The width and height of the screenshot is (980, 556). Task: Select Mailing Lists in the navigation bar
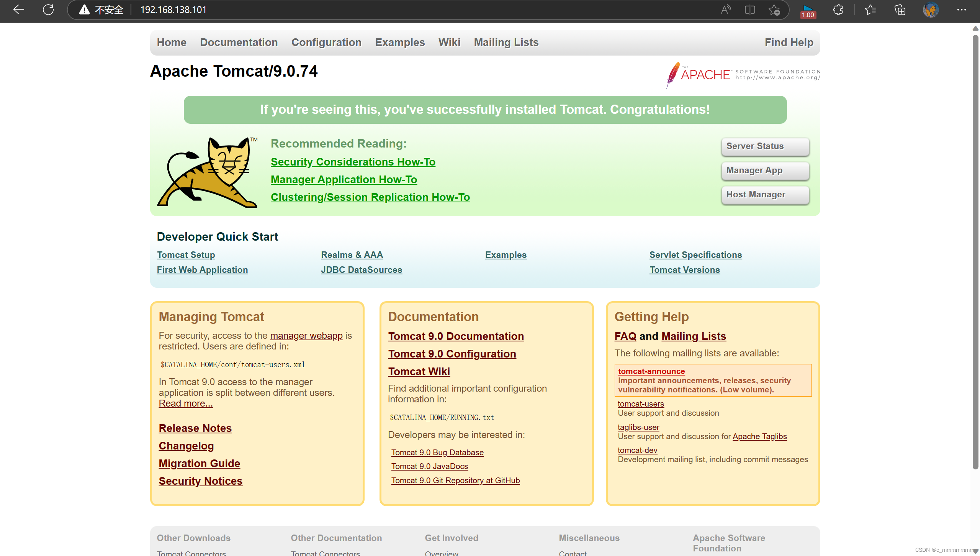[x=506, y=42]
